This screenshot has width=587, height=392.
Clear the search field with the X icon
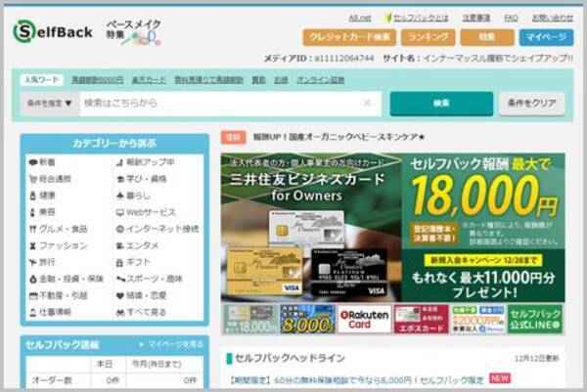(367, 103)
